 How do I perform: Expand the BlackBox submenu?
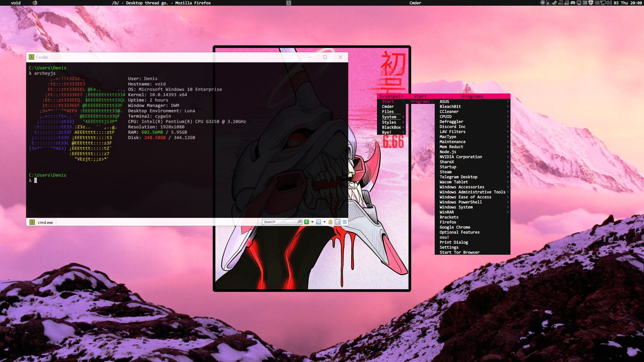[x=392, y=127]
